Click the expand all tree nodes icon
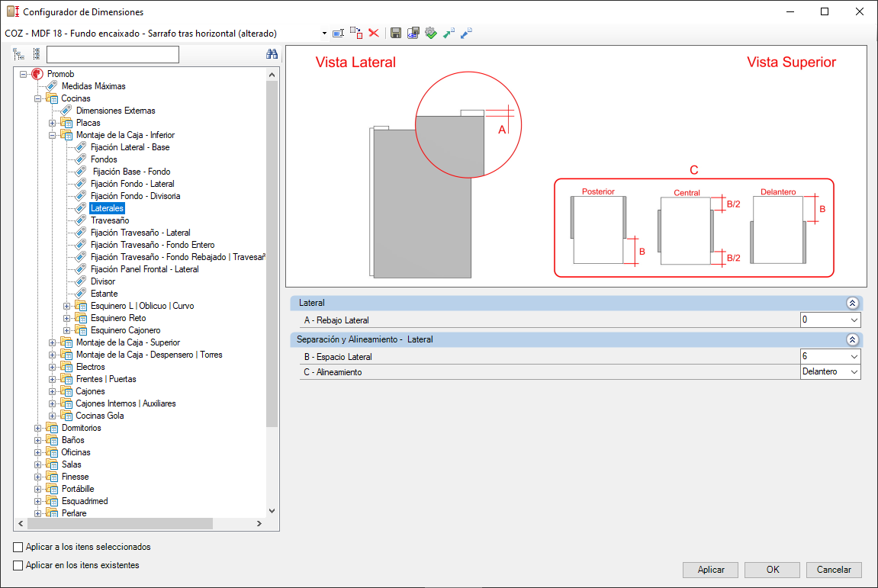This screenshot has width=878, height=588. (x=18, y=54)
